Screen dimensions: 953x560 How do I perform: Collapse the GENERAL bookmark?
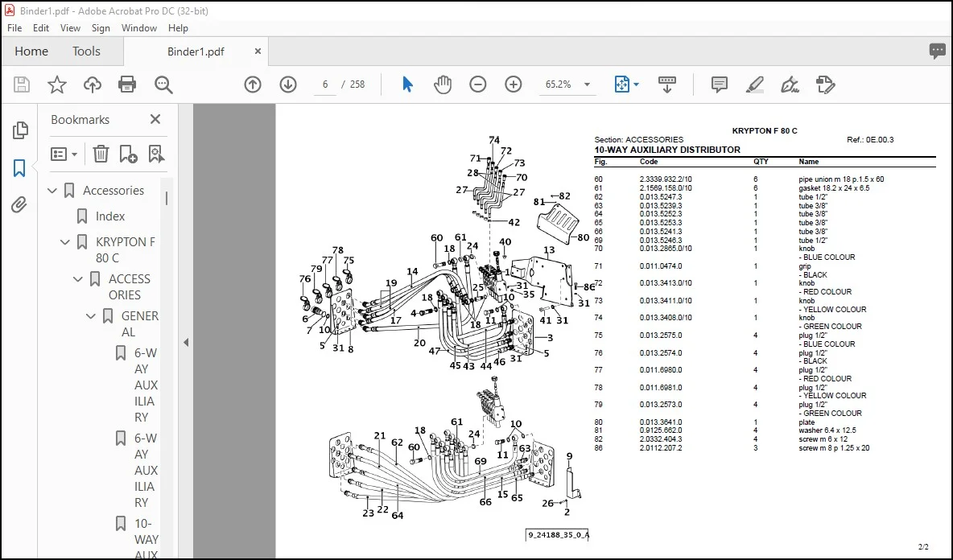click(x=91, y=316)
